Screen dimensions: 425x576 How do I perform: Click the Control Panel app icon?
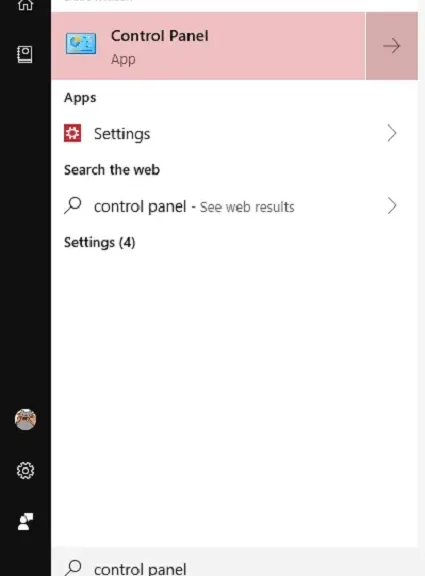[81, 44]
